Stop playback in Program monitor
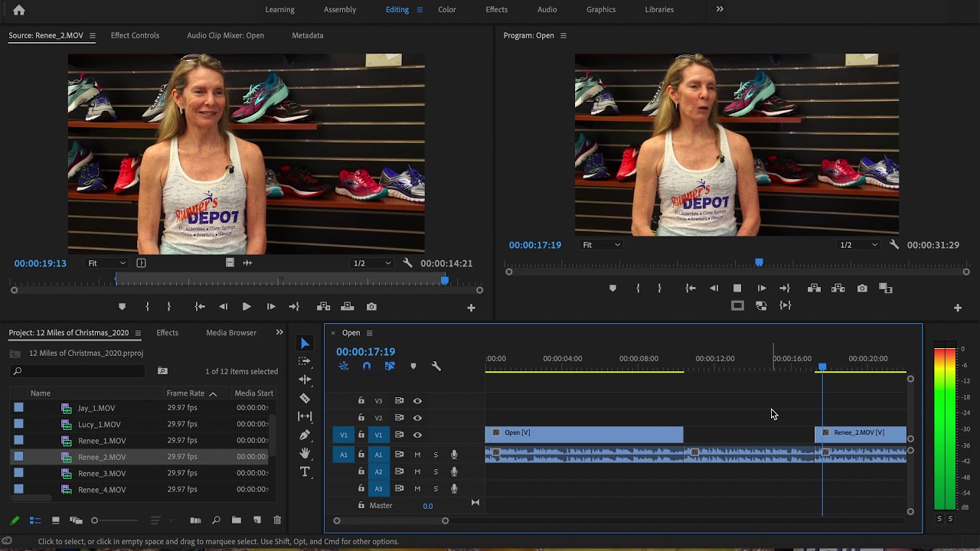This screenshot has width=980, height=551. coord(737,289)
